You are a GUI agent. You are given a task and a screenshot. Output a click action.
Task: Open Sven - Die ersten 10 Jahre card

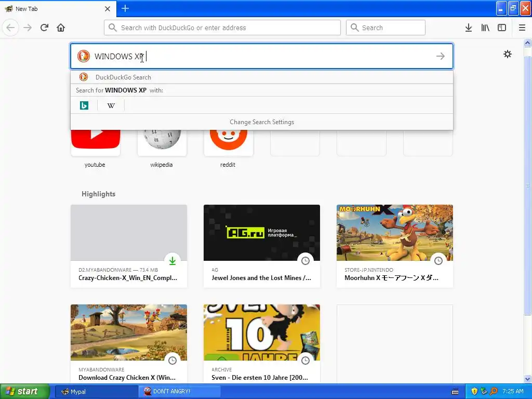pos(262,343)
